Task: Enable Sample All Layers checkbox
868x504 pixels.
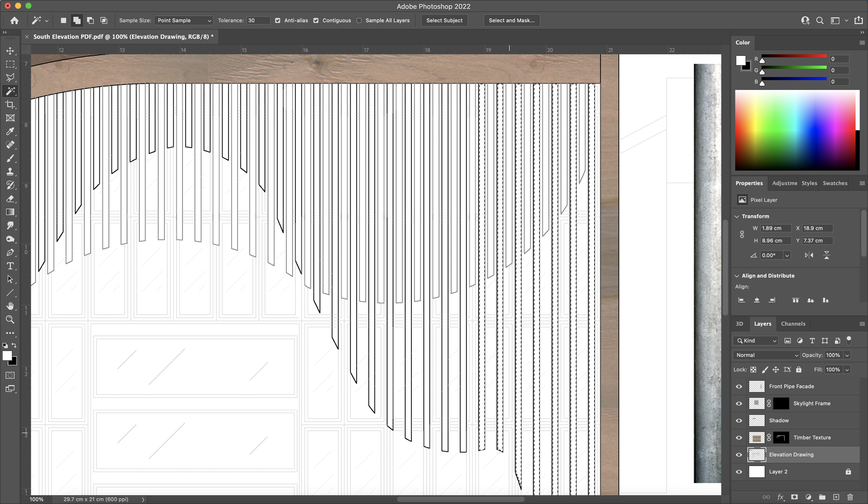Action: 360,20
